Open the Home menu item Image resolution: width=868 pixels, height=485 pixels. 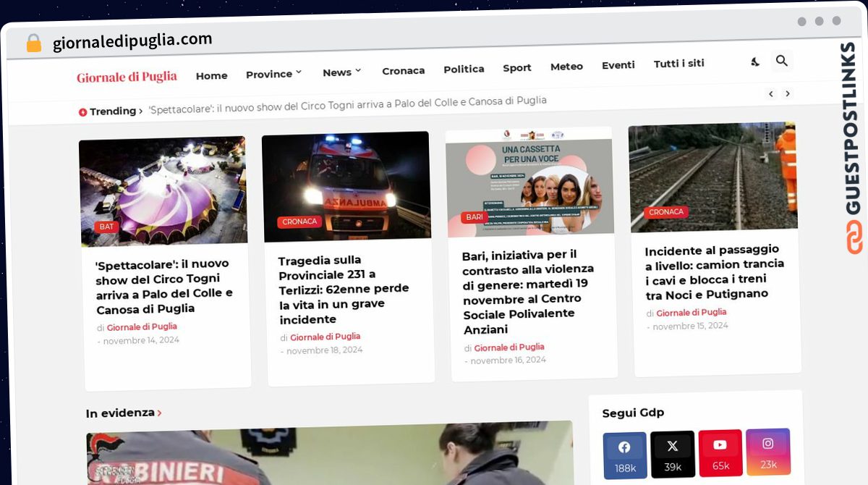click(x=212, y=75)
